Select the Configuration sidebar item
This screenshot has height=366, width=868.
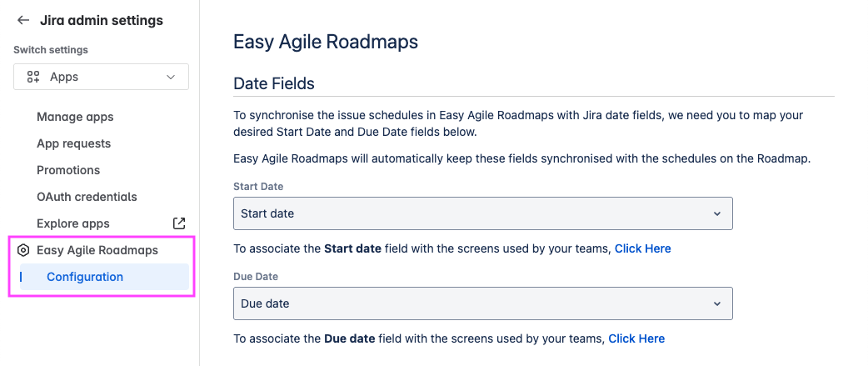(x=85, y=277)
